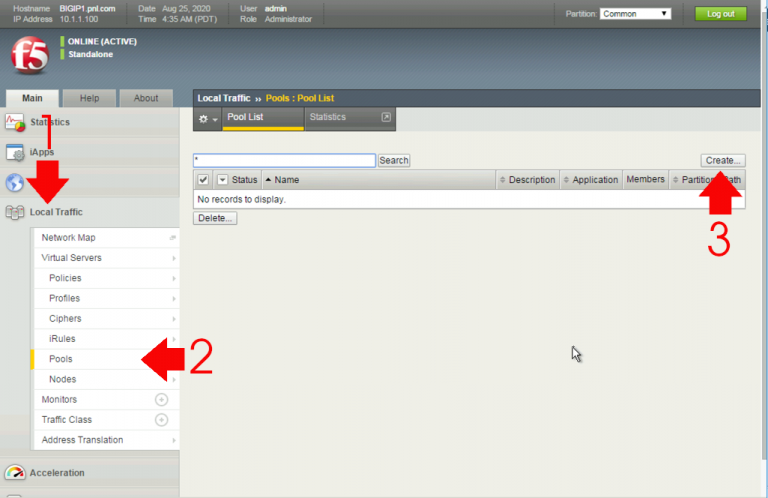This screenshot has width=768, height=498.
Task: Expand the Ciphers submenu arrow
Action: tap(174, 319)
